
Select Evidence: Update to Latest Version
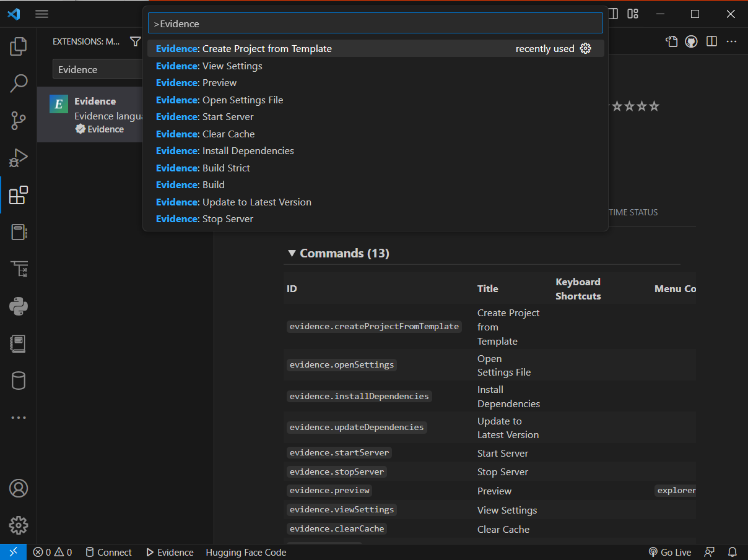375,202
